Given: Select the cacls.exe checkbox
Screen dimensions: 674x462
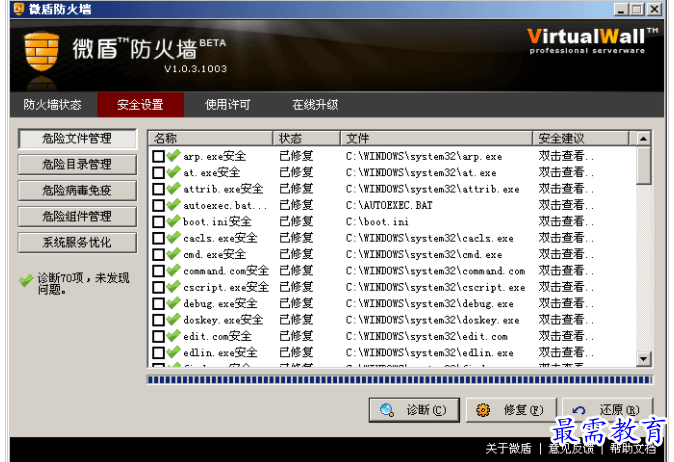Looking at the screenshot, I should click(x=158, y=238).
